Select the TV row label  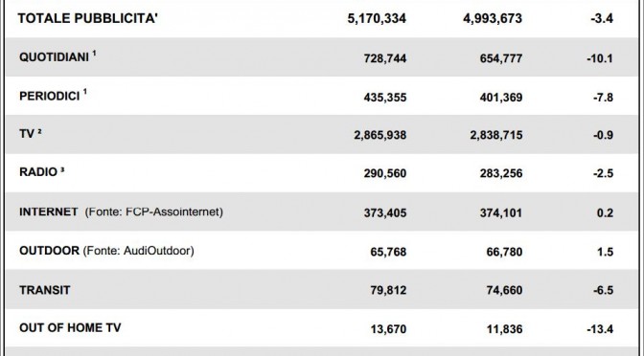(30, 133)
